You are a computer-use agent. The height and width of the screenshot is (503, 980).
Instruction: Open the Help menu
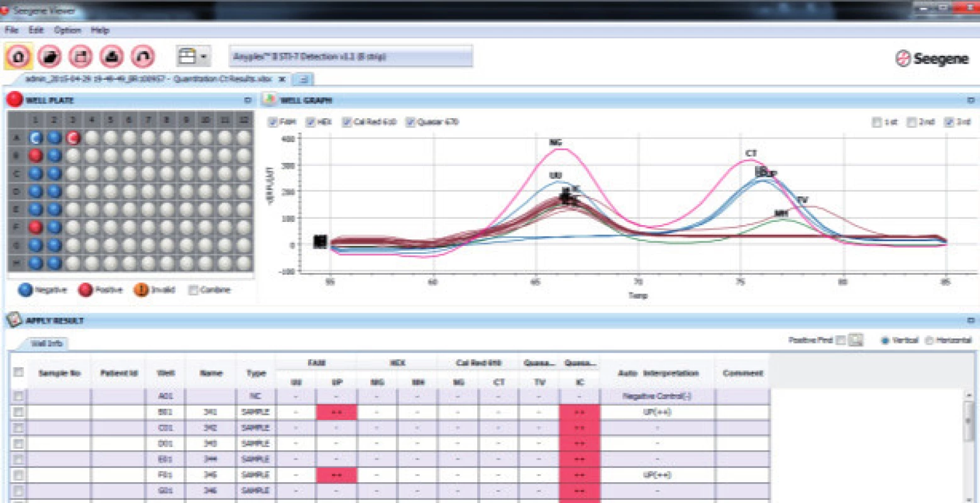100,30
